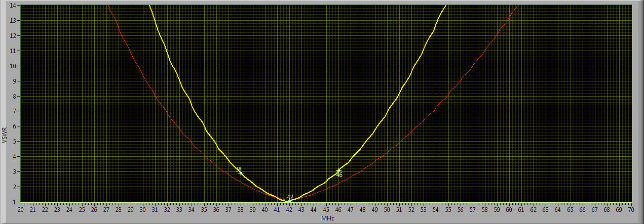The width and height of the screenshot is (644, 224).
Task: Click the 25 tick label on MHz axis
Action: [82, 209]
